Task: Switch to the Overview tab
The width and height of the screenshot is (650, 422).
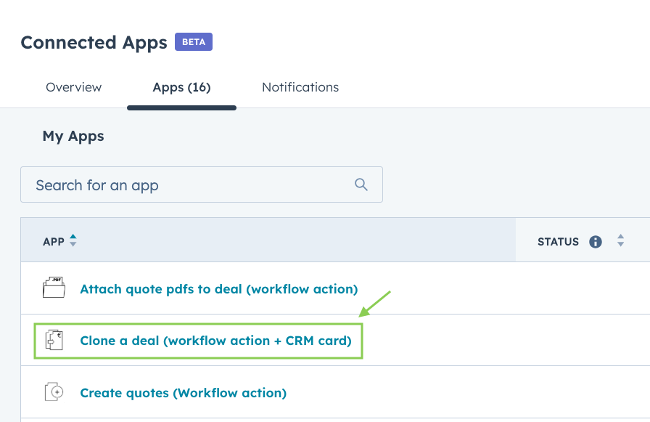Action: click(x=74, y=87)
